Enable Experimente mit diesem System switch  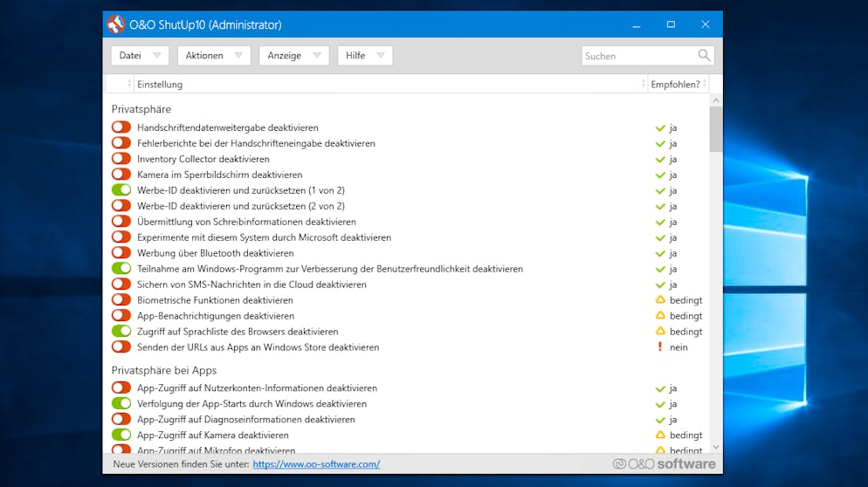pos(121,237)
